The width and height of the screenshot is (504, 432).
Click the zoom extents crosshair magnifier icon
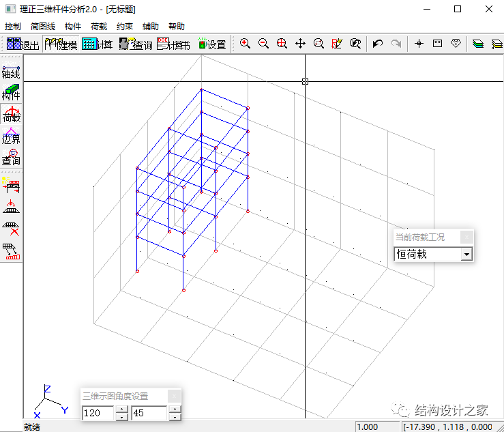pyautogui.click(x=282, y=44)
